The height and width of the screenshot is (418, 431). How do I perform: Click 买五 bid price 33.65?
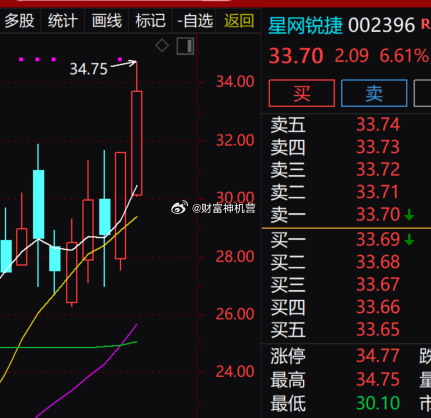378,330
